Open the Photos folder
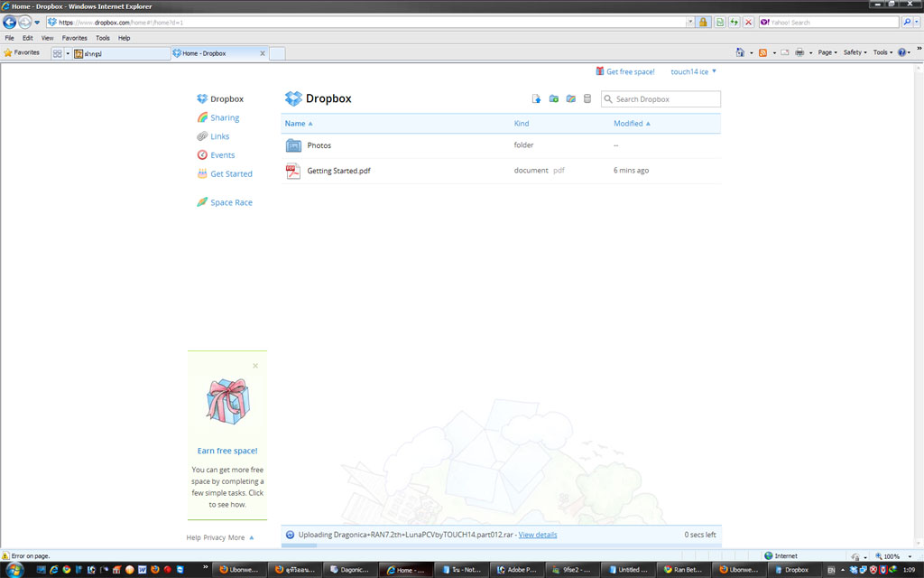The width and height of the screenshot is (924, 578). pyautogui.click(x=319, y=145)
